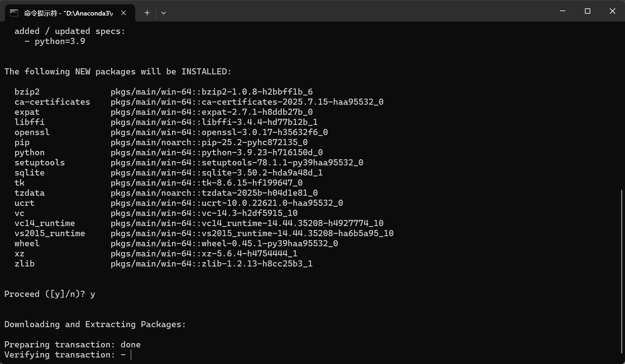Click the 'Preparing transaction: done' line
The image size is (625, 364).
point(72,344)
